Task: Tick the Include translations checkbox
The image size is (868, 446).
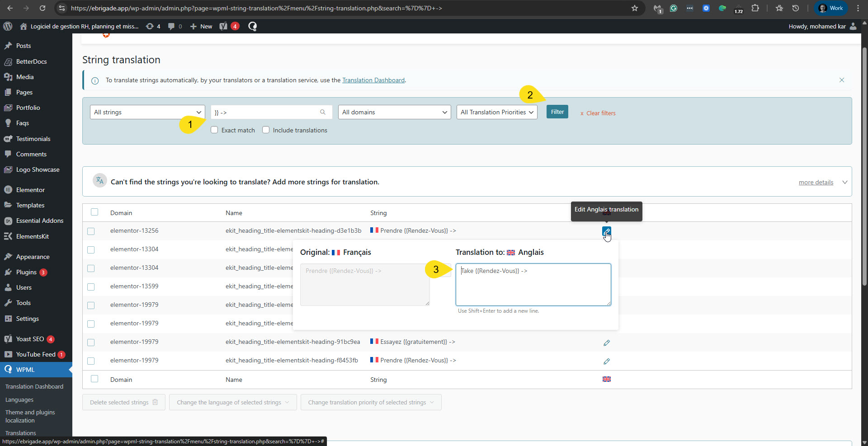Action: click(x=266, y=130)
